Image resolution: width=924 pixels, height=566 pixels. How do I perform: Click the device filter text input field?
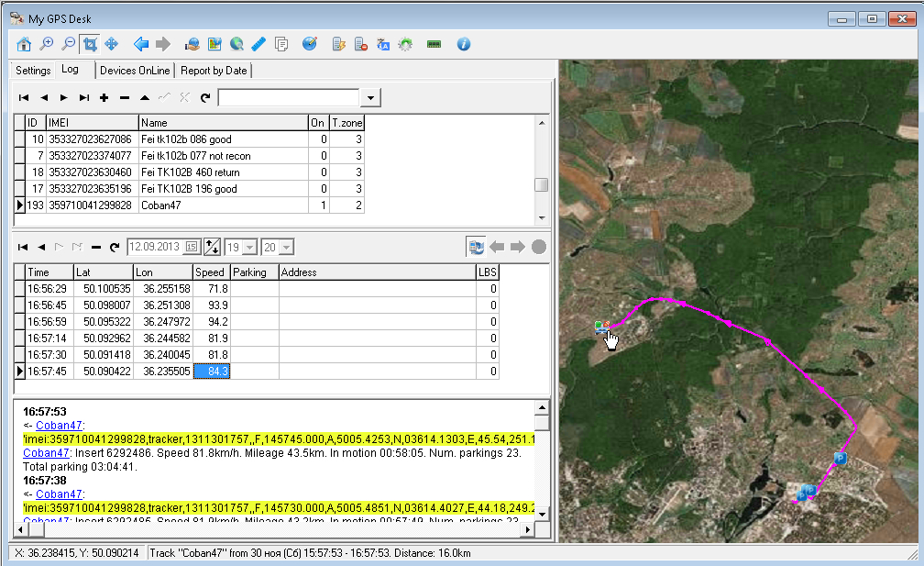pos(289,98)
